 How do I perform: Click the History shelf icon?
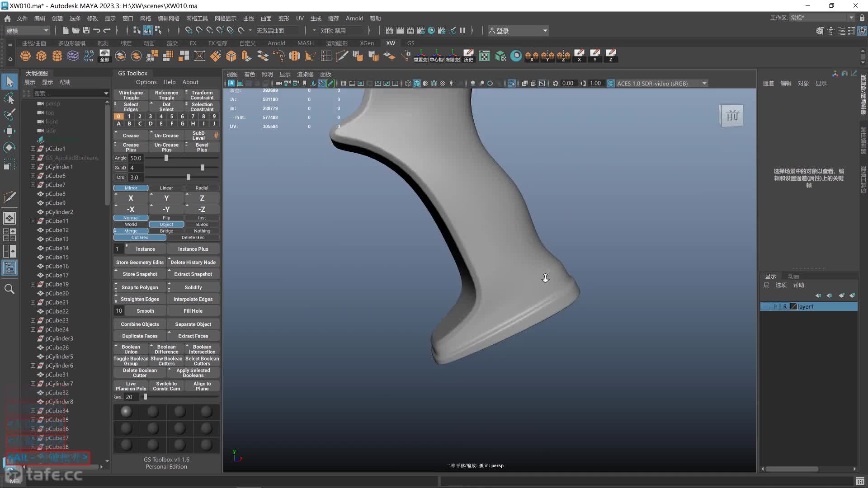468,56
